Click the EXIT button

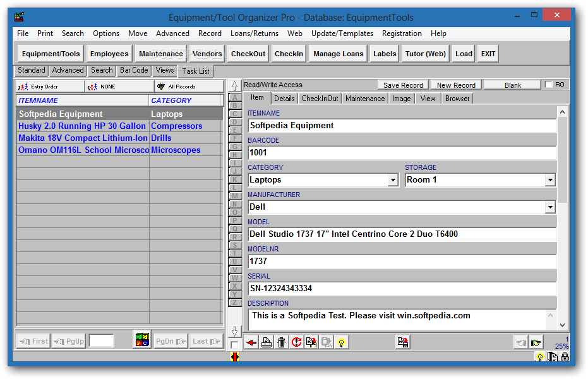tap(488, 54)
